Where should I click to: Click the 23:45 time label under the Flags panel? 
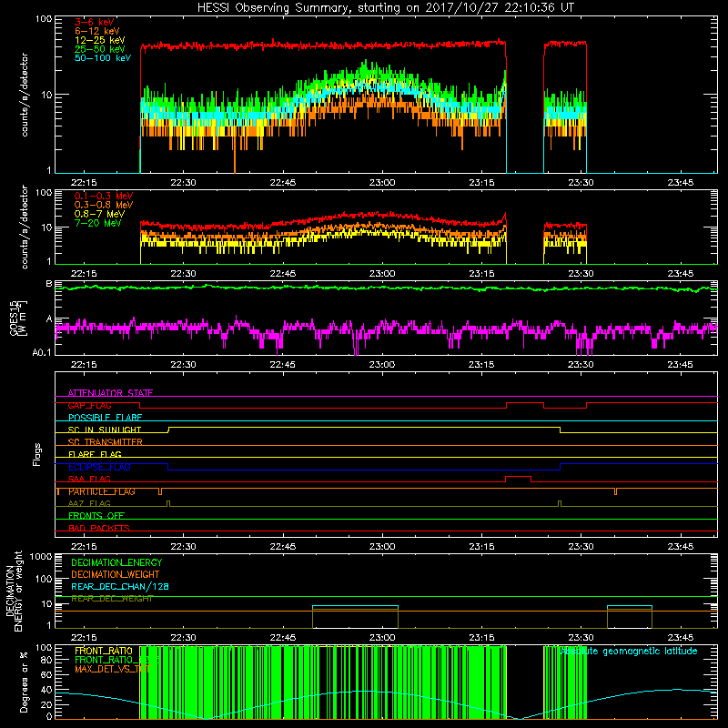pos(680,547)
